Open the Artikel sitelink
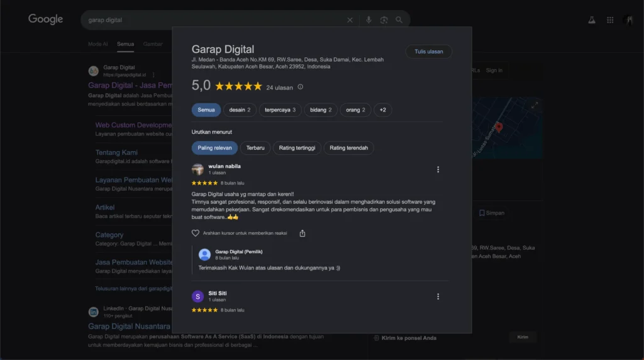This screenshot has width=644, height=360. (x=105, y=208)
